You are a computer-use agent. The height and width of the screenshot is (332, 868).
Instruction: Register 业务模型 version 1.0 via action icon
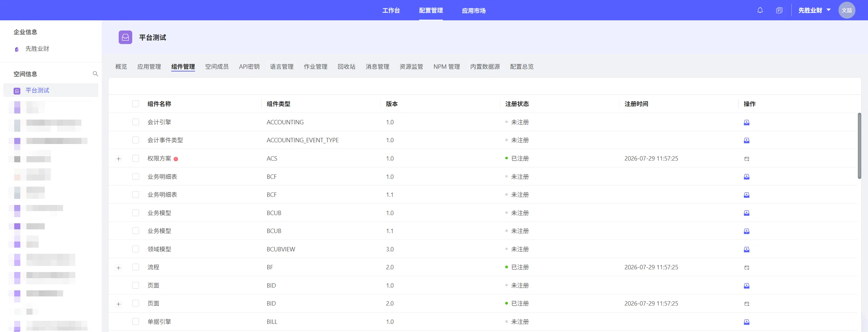(x=747, y=213)
